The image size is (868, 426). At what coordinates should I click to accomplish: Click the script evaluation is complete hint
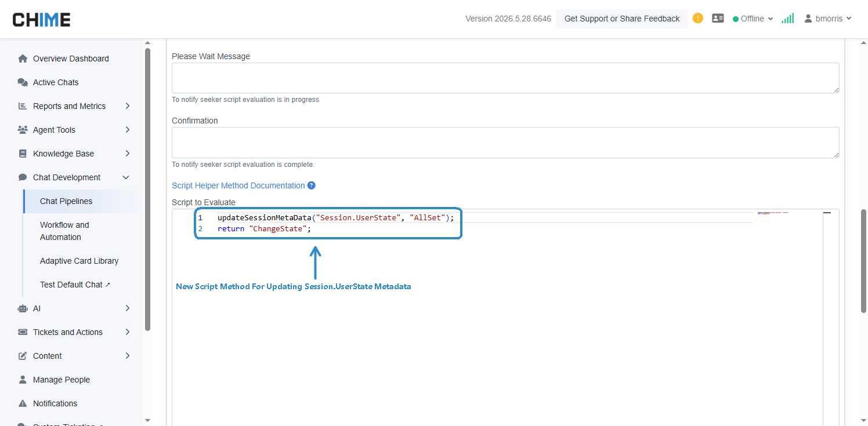pos(243,165)
